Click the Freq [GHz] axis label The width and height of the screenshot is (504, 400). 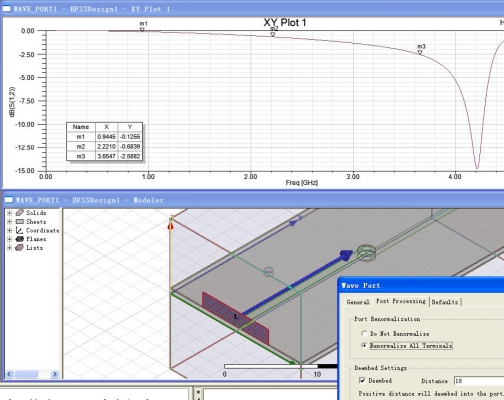pos(301,183)
